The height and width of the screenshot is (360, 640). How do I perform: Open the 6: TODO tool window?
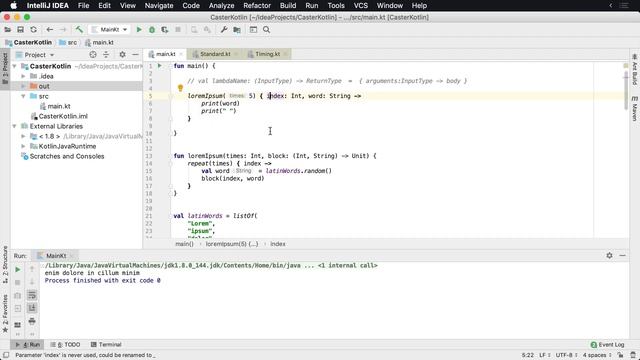coord(65,344)
